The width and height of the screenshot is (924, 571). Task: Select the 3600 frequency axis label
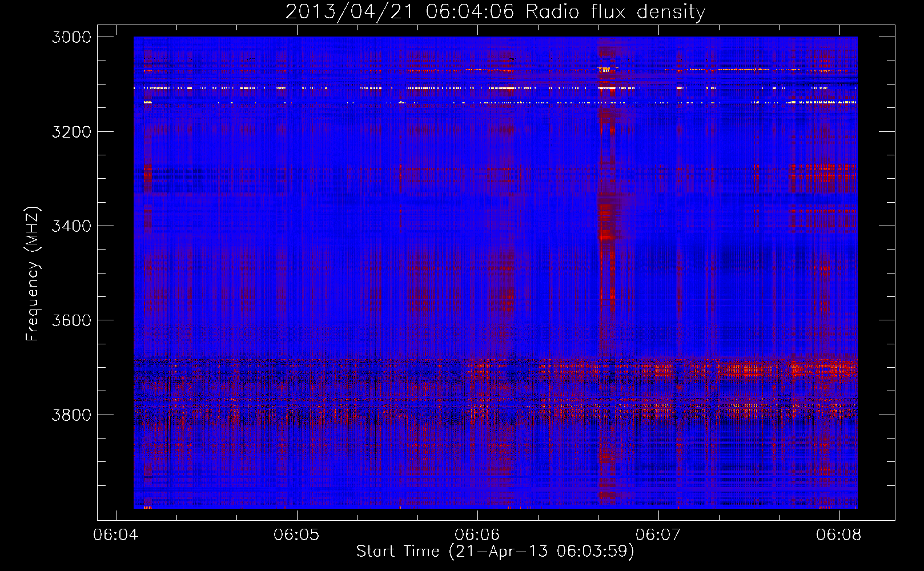tap(71, 320)
